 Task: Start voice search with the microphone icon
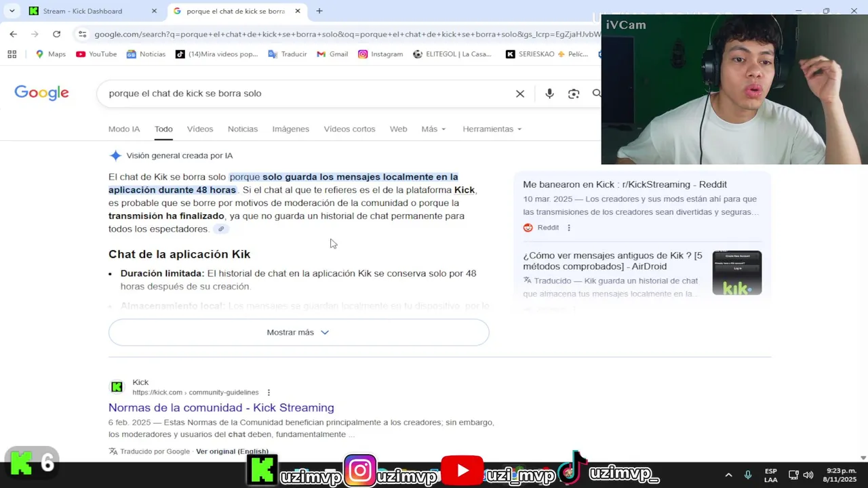549,94
